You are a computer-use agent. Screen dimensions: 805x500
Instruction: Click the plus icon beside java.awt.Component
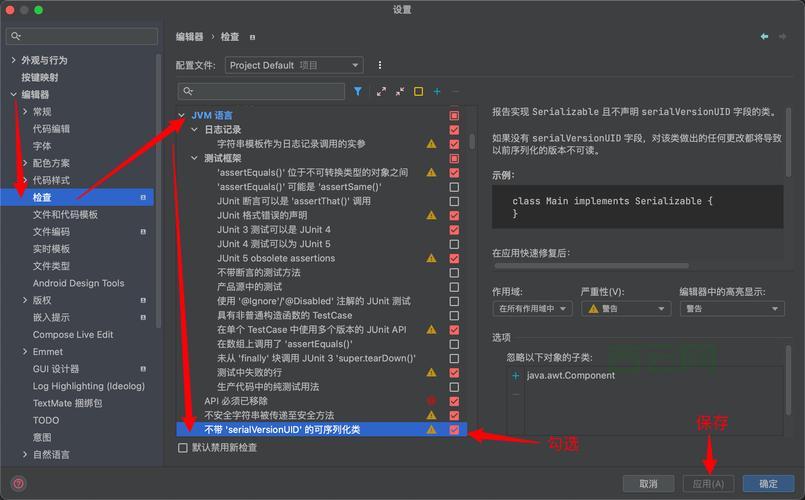[515, 376]
